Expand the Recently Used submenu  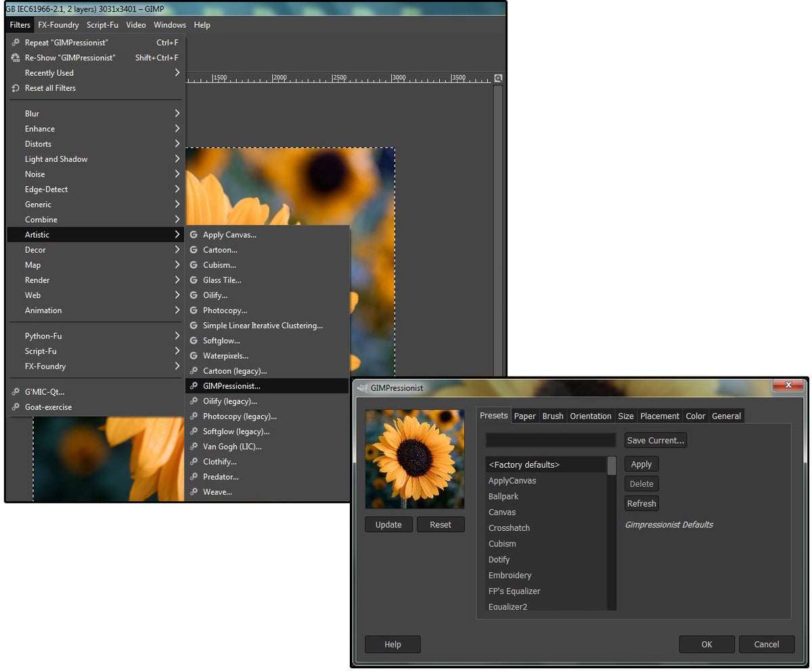coord(95,72)
